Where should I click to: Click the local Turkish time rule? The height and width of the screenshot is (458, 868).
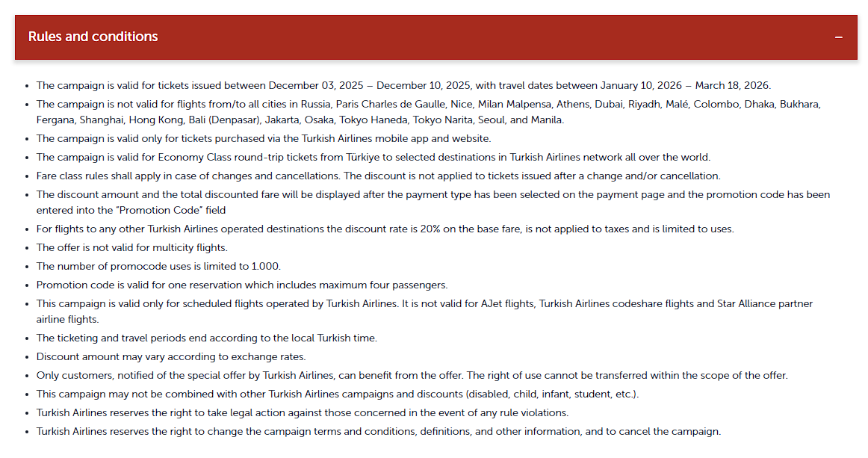[206, 338]
